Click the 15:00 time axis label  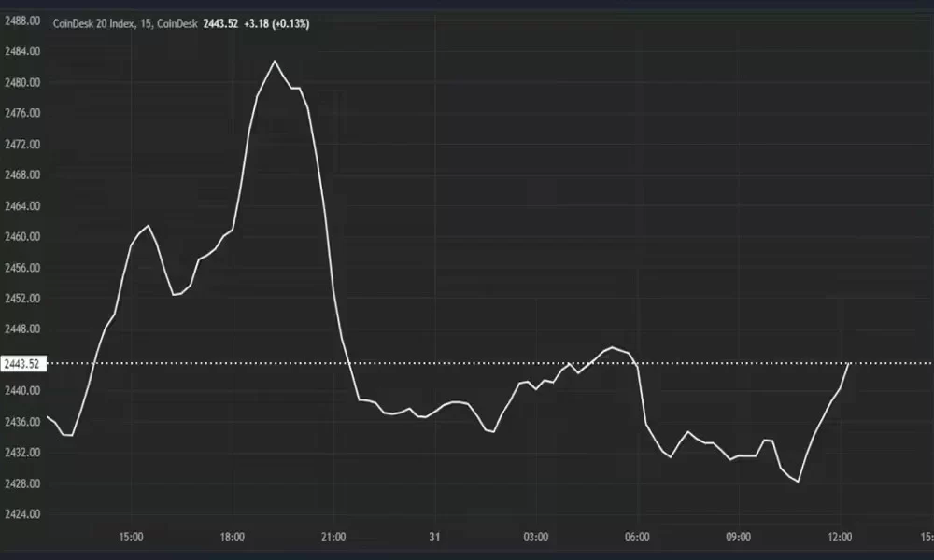point(131,538)
